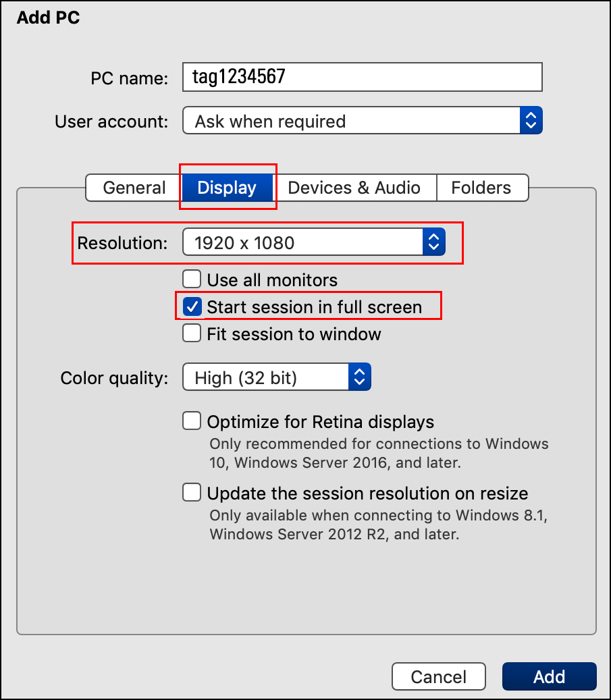This screenshot has width=611, height=700.
Task: Click the 'User account:' label
Action: pyautogui.click(x=111, y=122)
